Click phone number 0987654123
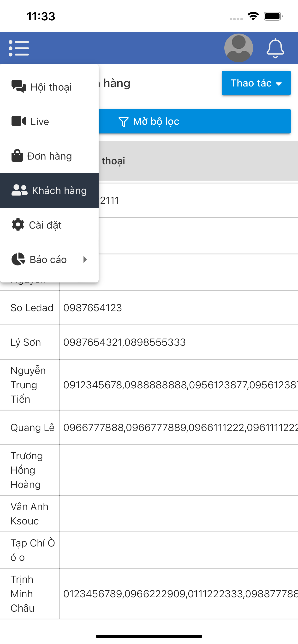Screen dimensions: 298x644 92,308
